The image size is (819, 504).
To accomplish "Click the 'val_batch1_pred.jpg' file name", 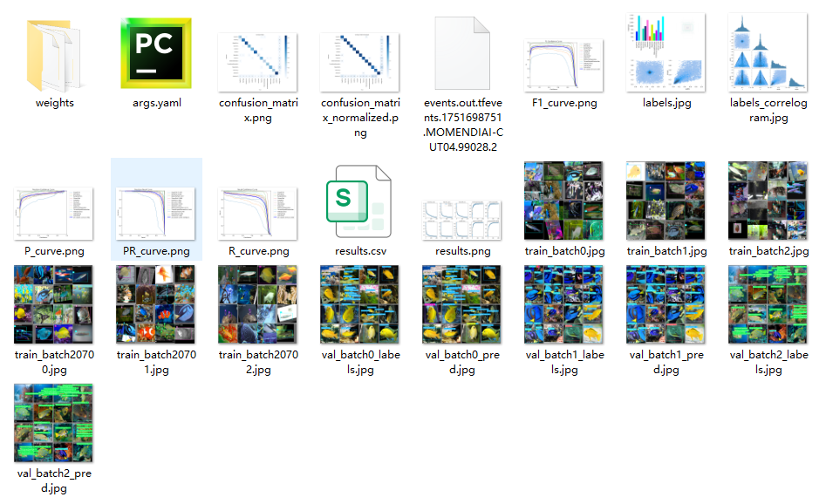I will (x=666, y=362).
